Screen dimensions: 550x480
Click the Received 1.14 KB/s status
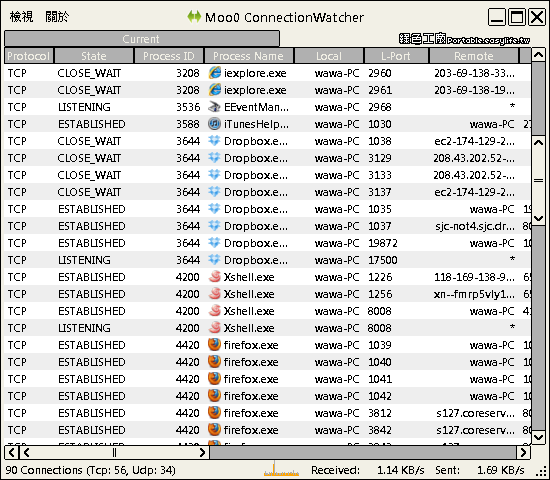tap(368, 470)
